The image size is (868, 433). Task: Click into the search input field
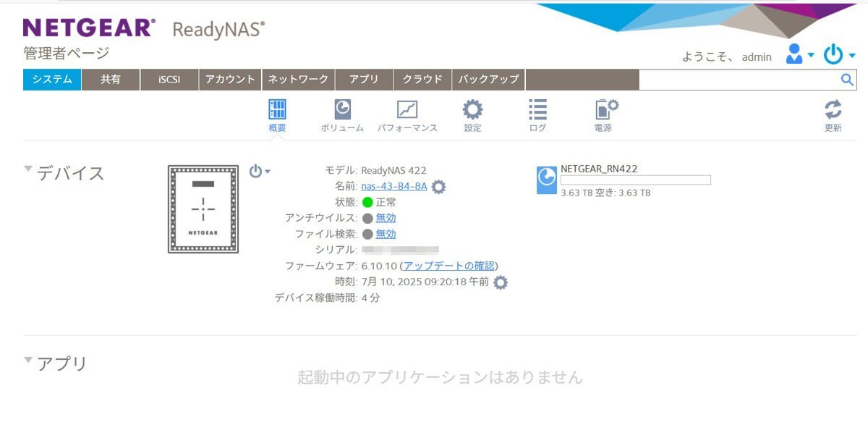coord(739,80)
